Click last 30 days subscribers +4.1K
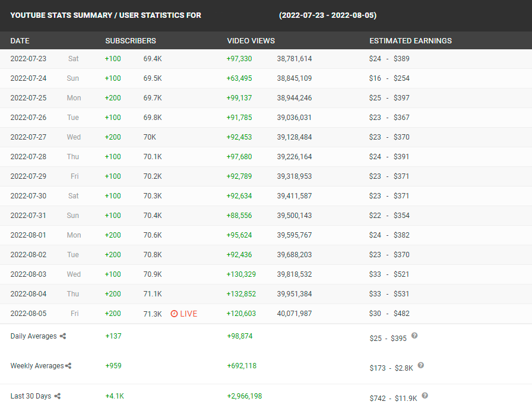Screen dimensions: 532x414 (115, 396)
